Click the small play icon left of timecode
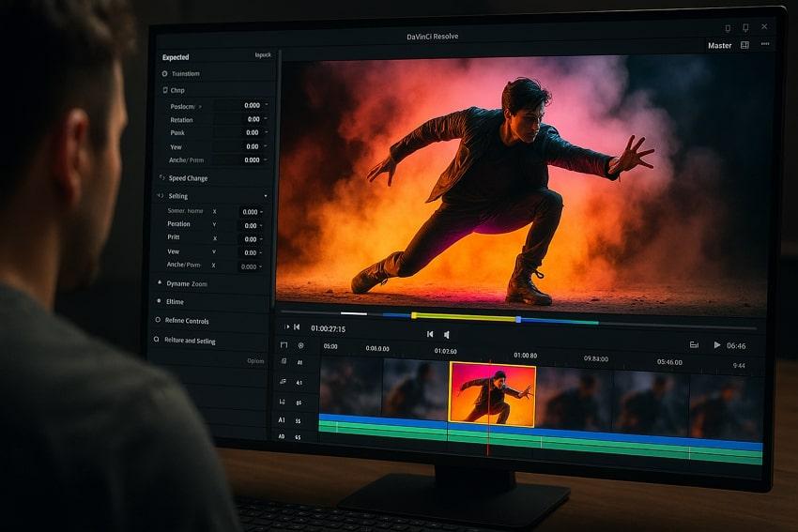Viewport: 798px width, 532px height. click(286, 327)
